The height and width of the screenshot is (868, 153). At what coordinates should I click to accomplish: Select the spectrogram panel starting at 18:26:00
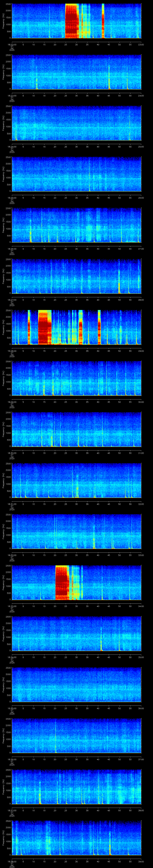(x=77, y=225)
